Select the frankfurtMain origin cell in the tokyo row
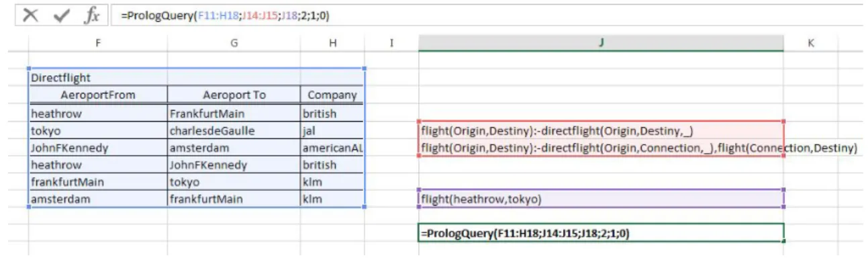This screenshot has height=258, width=868. (x=98, y=181)
